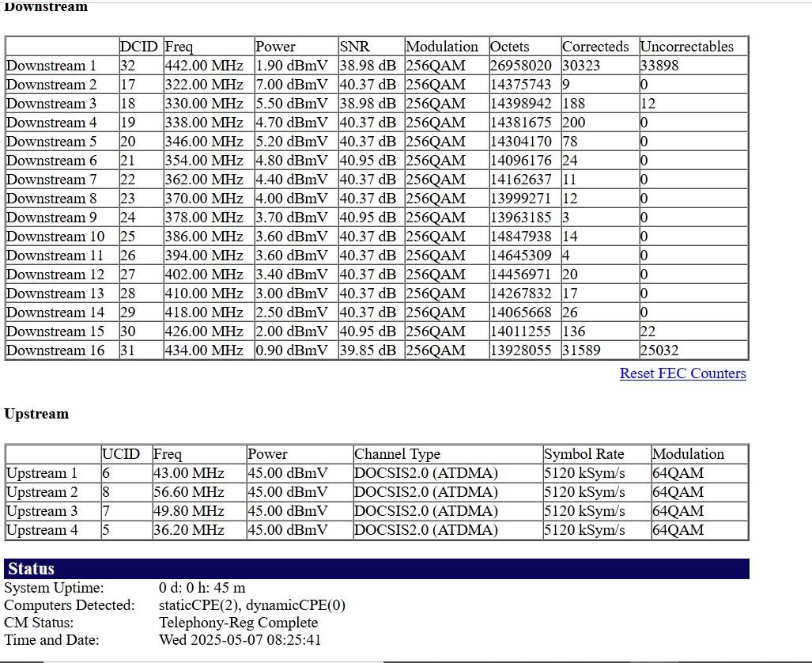Select System Uptime value 0 d: 0 h: 45 m

pos(202,588)
